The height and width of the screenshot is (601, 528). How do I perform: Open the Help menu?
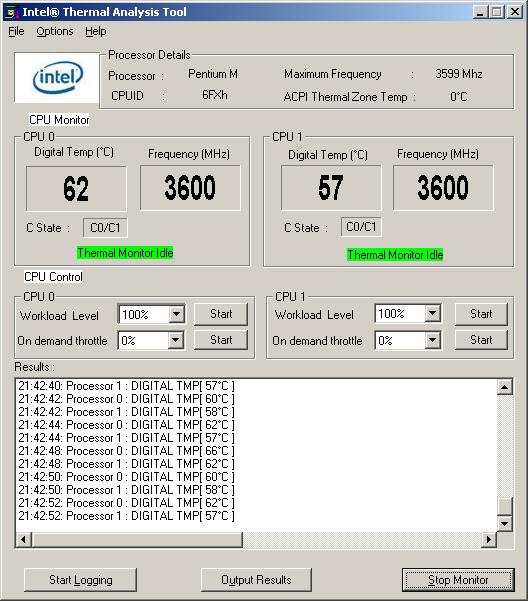pos(96,31)
